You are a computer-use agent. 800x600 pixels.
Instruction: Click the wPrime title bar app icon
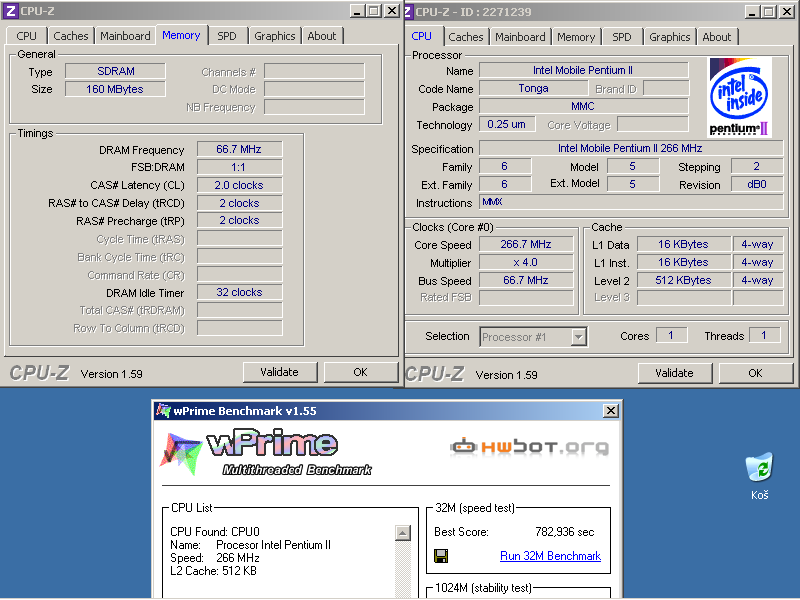[163, 411]
